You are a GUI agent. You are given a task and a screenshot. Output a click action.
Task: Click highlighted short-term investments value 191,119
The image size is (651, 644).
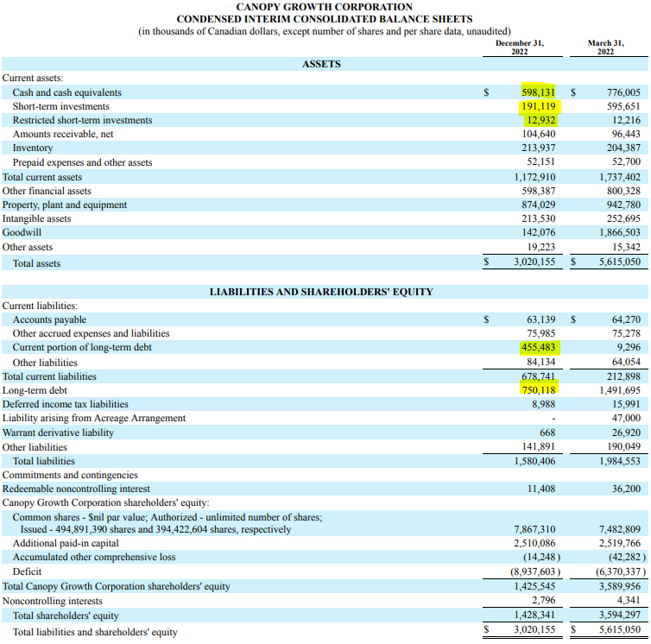coord(539,106)
